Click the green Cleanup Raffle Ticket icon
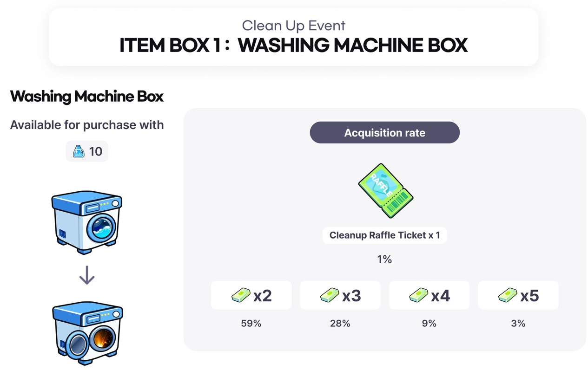Viewport: 588px width, 370px height. pyautogui.click(x=385, y=190)
